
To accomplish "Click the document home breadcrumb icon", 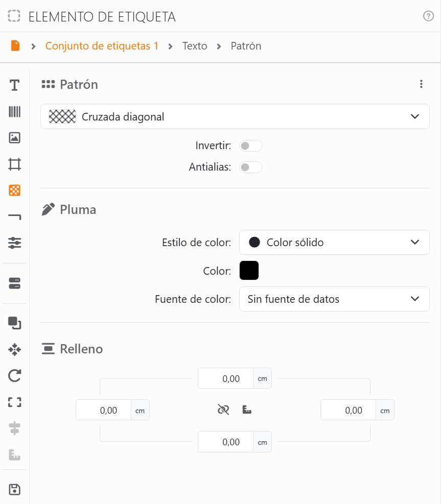I will (15, 45).
